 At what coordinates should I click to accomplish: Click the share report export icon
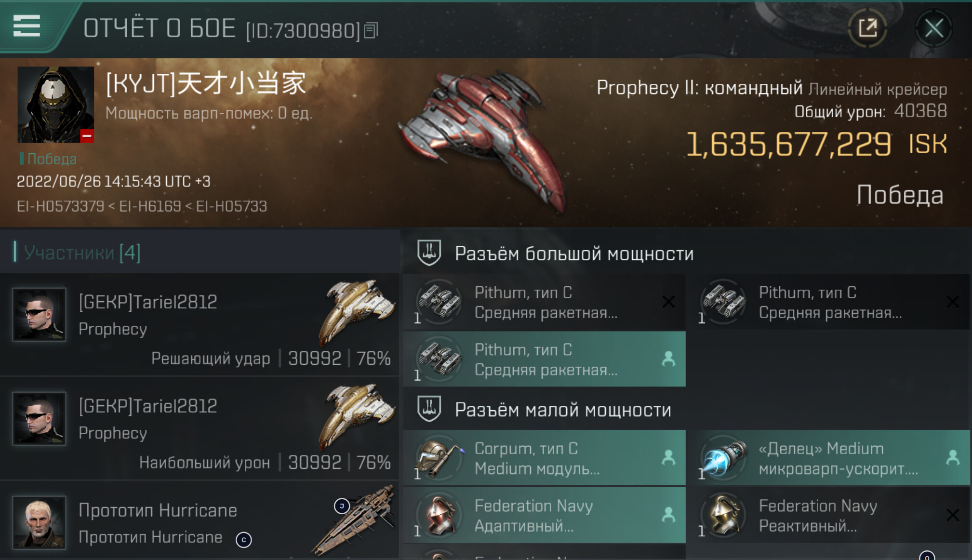pyautogui.click(x=868, y=28)
